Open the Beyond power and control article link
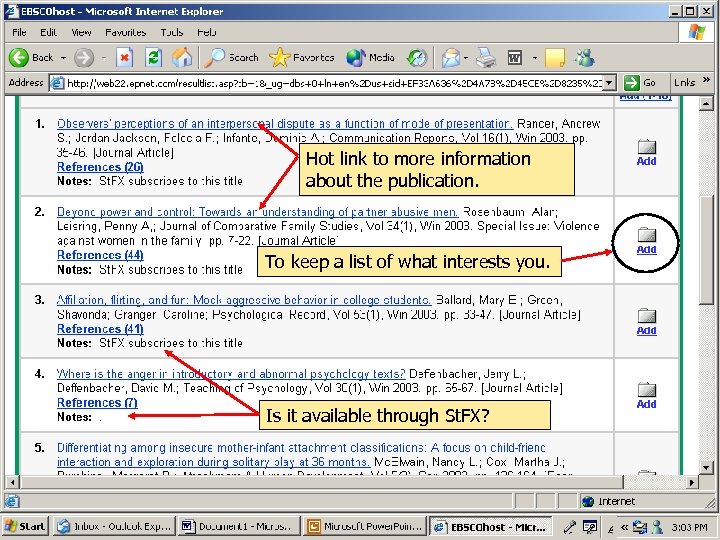This screenshot has height=540, width=720. [258, 212]
